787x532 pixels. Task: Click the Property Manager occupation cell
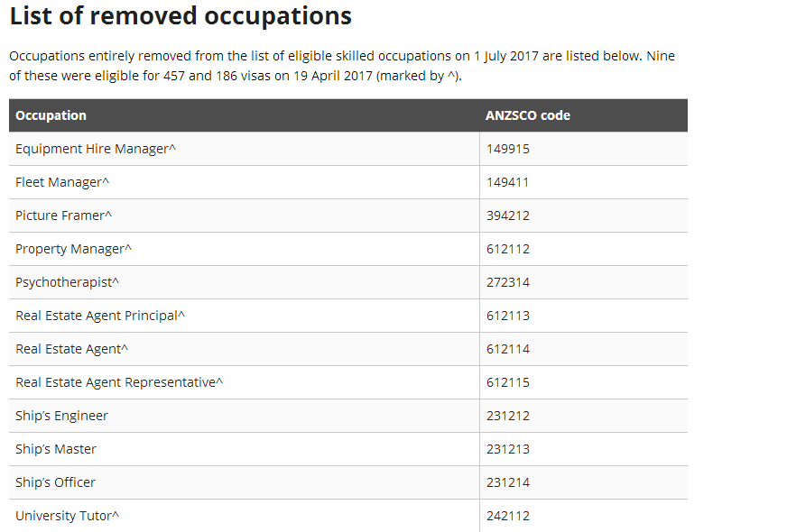(74, 249)
